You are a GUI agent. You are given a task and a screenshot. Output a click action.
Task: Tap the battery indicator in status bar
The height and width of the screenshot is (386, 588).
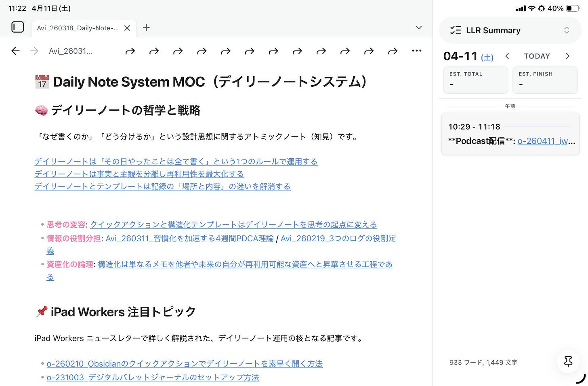(x=573, y=8)
